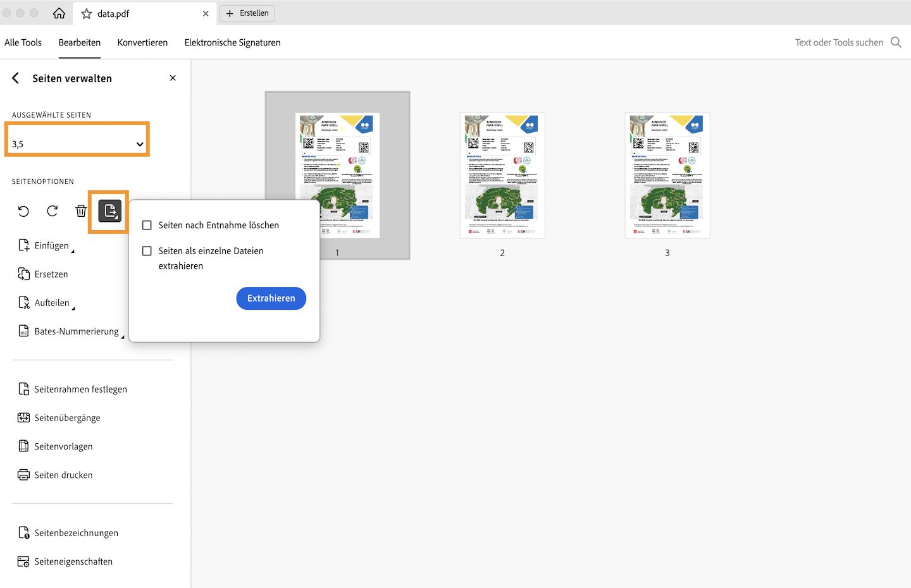Click the highlighted extract pages icon
The width and height of the screenshot is (911, 588).
(109, 212)
